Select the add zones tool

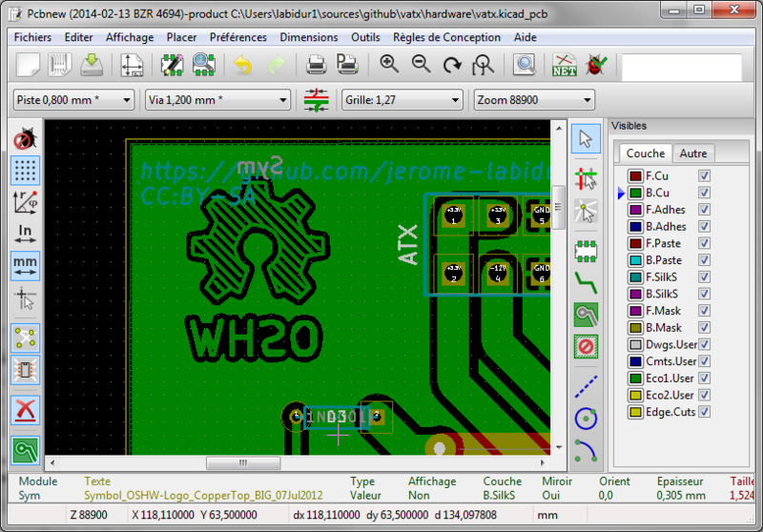586,316
